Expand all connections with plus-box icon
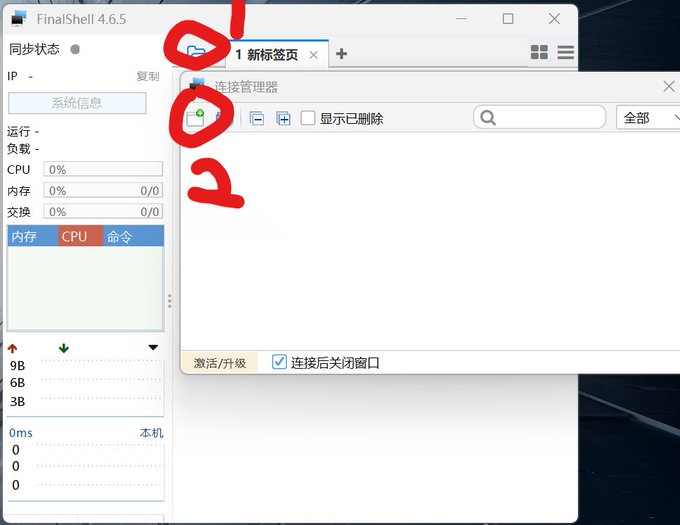The width and height of the screenshot is (680, 525). pos(283,118)
